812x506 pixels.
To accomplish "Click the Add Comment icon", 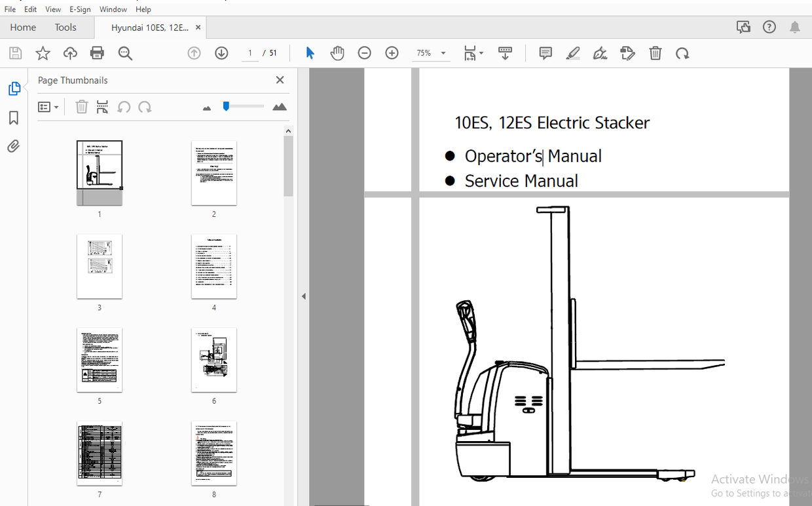I will coord(545,53).
